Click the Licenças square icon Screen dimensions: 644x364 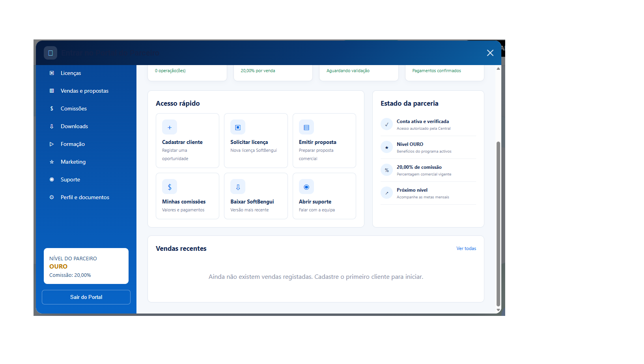coord(52,73)
